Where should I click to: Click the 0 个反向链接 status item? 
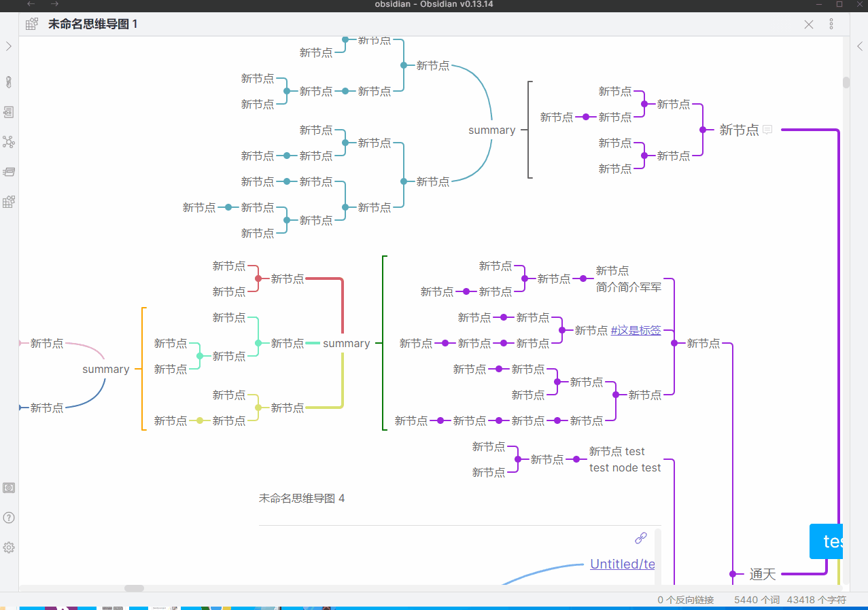(x=686, y=600)
